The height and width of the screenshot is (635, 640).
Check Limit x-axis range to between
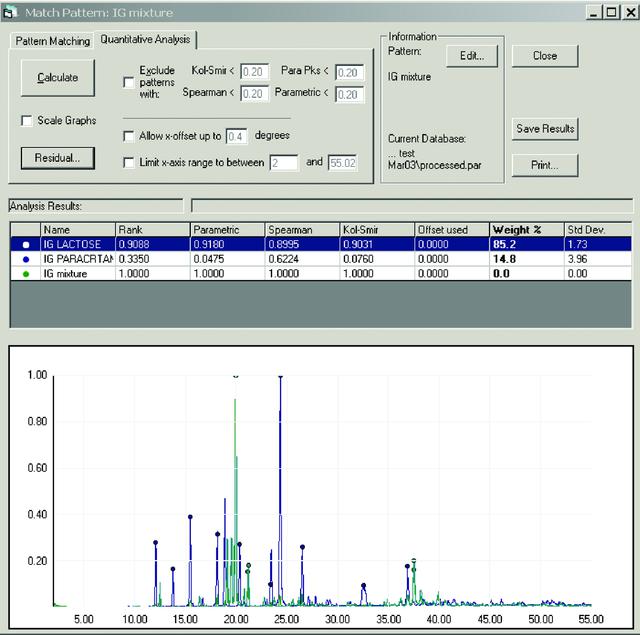click(x=129, y=163)
